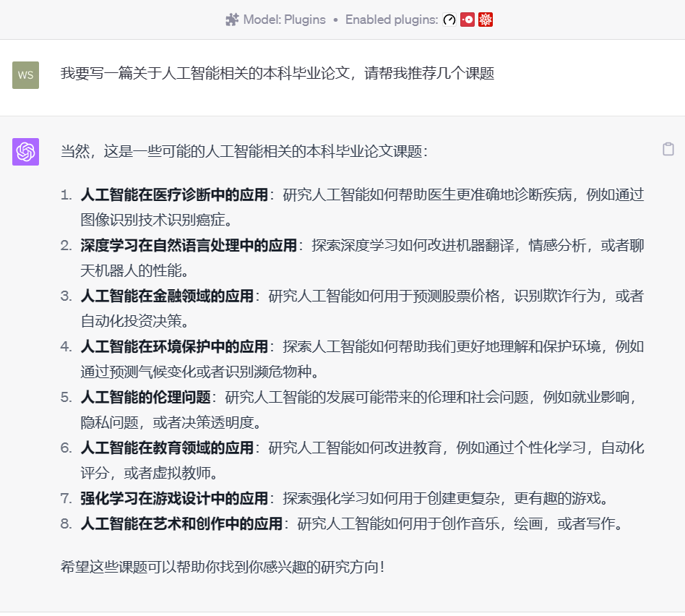Click heading 人工智能在环境保护中的应用
685x616 pixels.
pos(174,347)
